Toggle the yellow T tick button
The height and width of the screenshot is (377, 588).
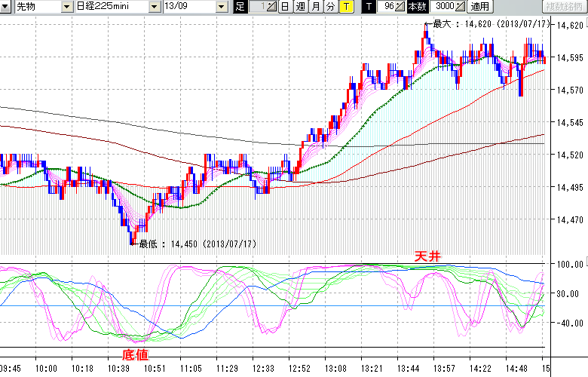tap(345, 7)
